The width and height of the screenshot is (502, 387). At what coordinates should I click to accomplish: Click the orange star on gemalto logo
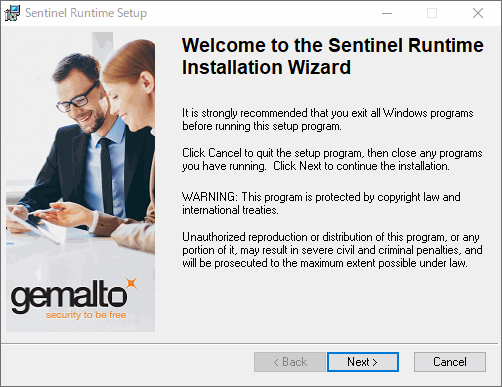coord(132,283)
